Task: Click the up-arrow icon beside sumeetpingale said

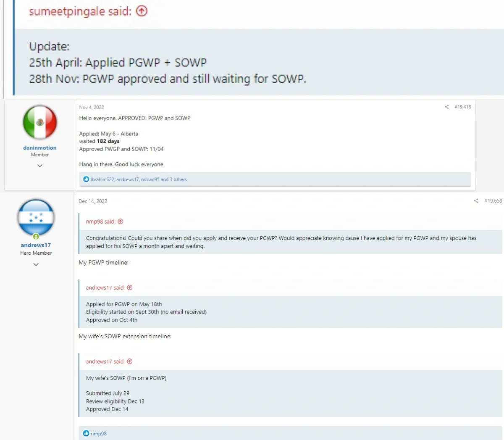Action: tap(142, 11)
